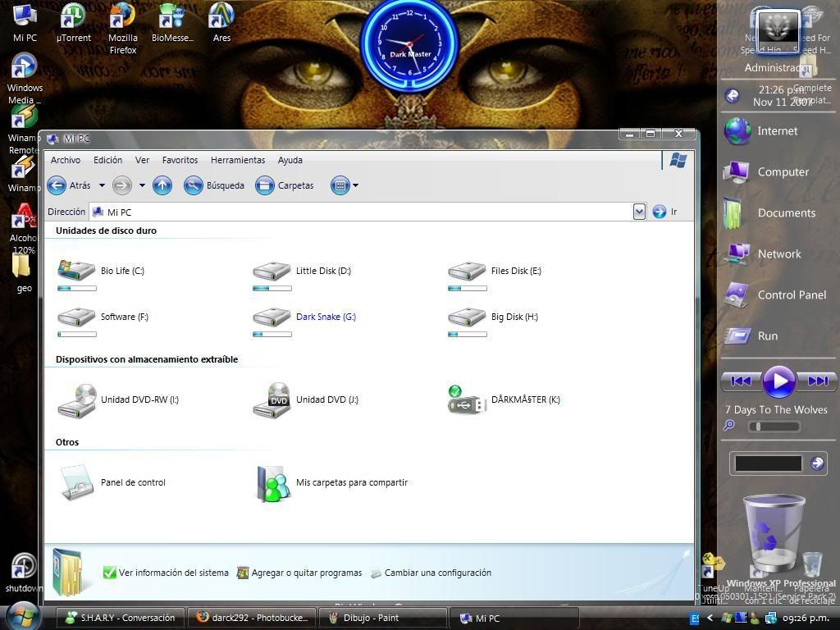This screenshot has width=840, height=630.
Task: Switch to Dibujo - Paint taskbar item
Action: (383, 618)
